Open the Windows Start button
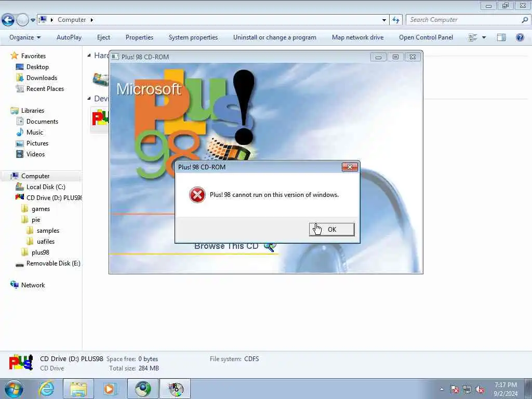 (x=14, y=389)
